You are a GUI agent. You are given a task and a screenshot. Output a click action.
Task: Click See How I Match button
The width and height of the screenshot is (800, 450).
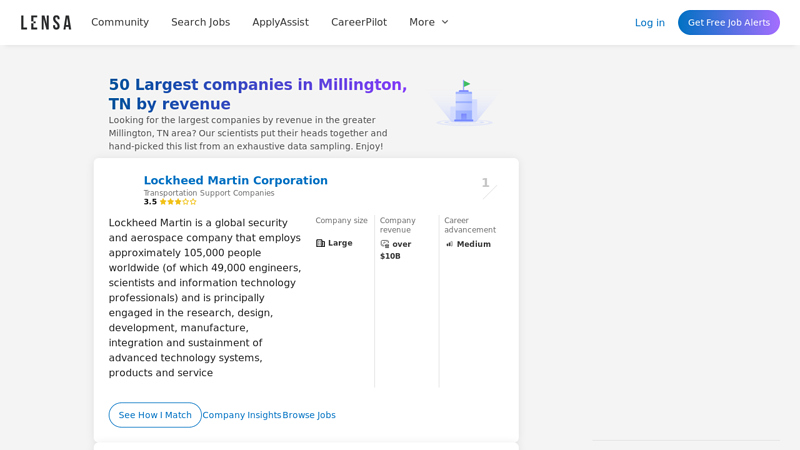click(x=155, y=415)
